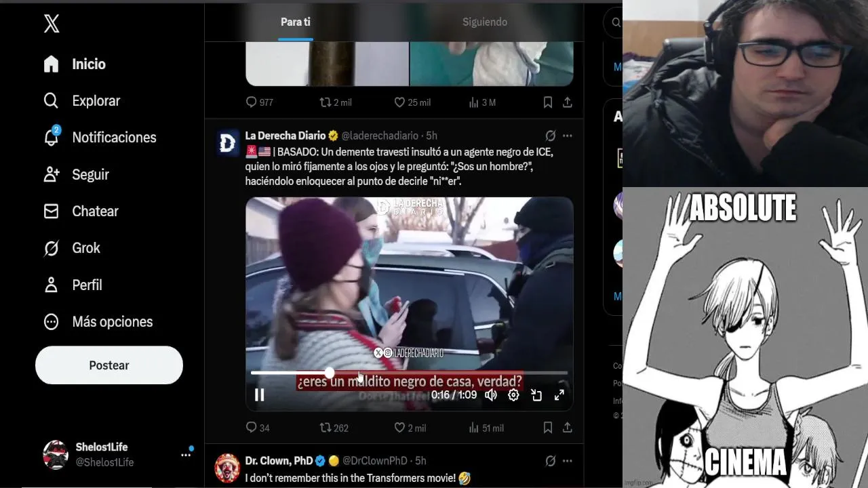Click the top post image thumbnail
This screenshot has height=488, width=868.
coord(410,64)
